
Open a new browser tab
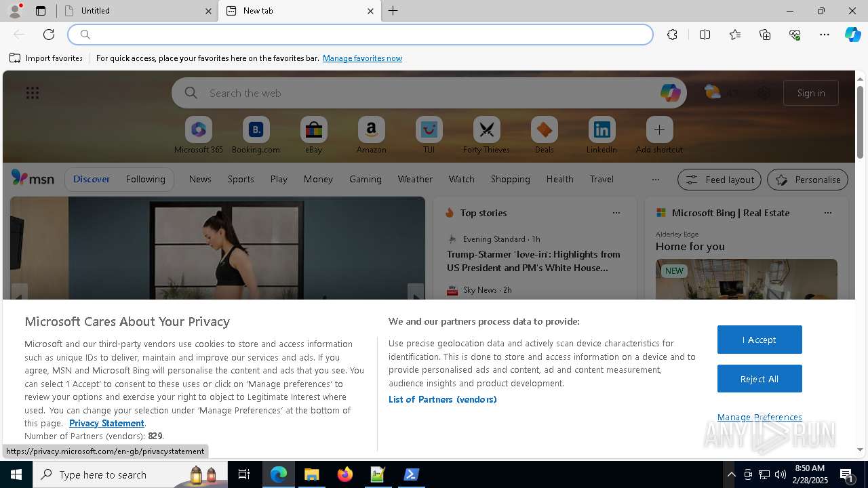tap(393, 11)
